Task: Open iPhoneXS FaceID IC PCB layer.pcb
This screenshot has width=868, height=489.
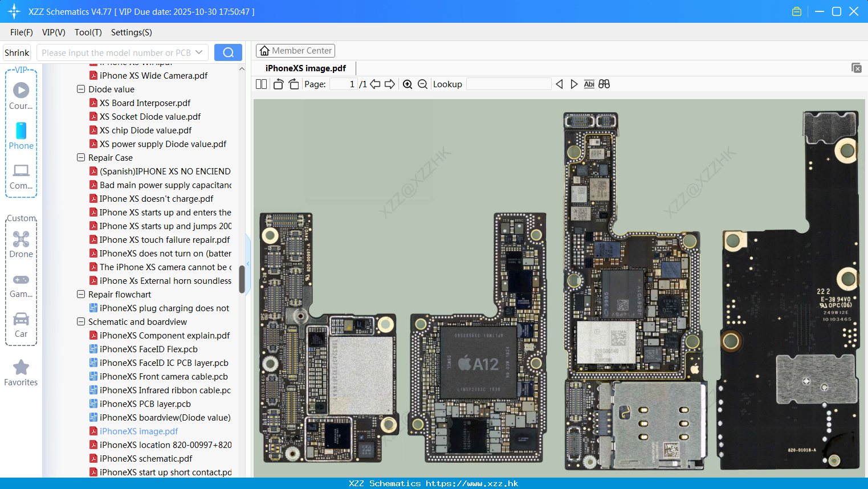Action: 164,362
